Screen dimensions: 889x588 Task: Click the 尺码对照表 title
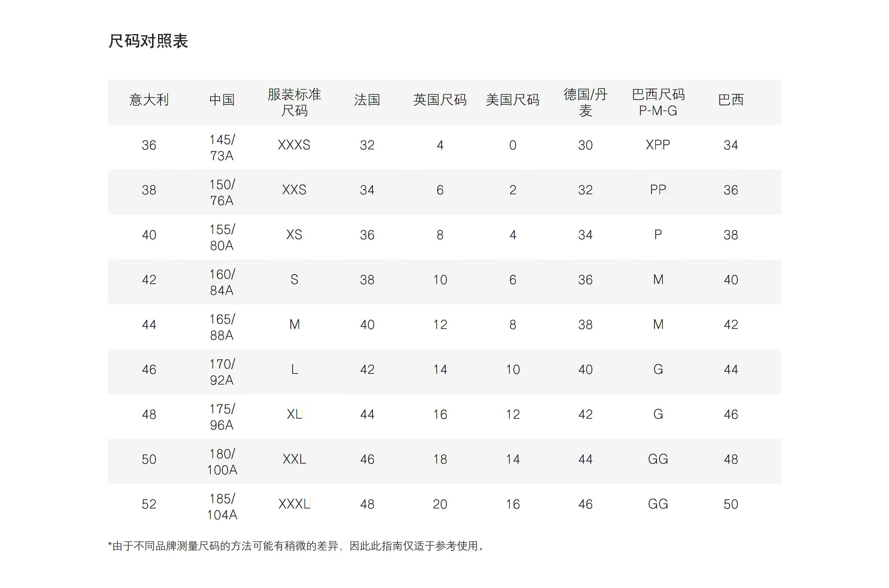click(148, 41)
